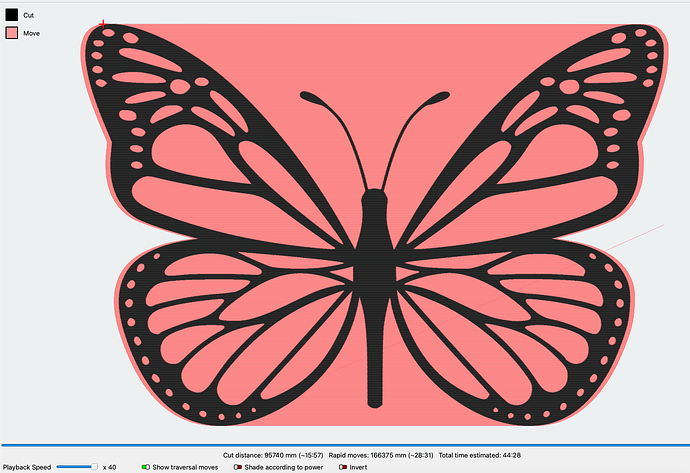Click the Playback Speed label

pyautogui.click(x=26, y=466)
